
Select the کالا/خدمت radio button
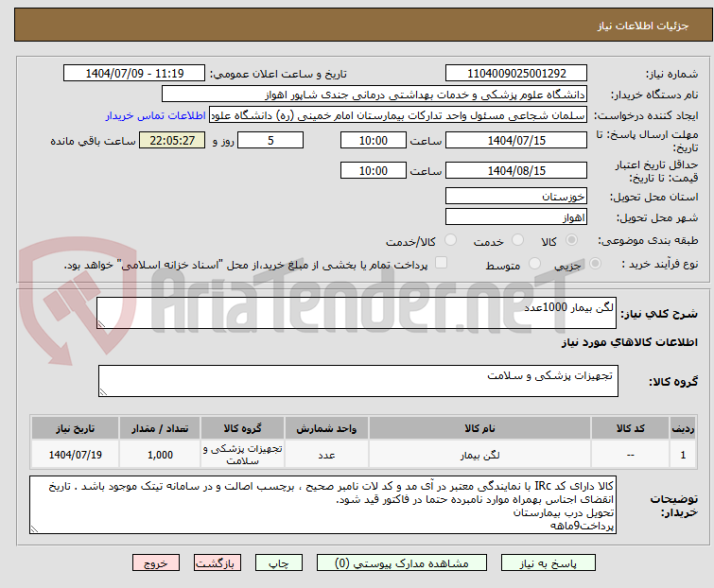tap(450, 240)
